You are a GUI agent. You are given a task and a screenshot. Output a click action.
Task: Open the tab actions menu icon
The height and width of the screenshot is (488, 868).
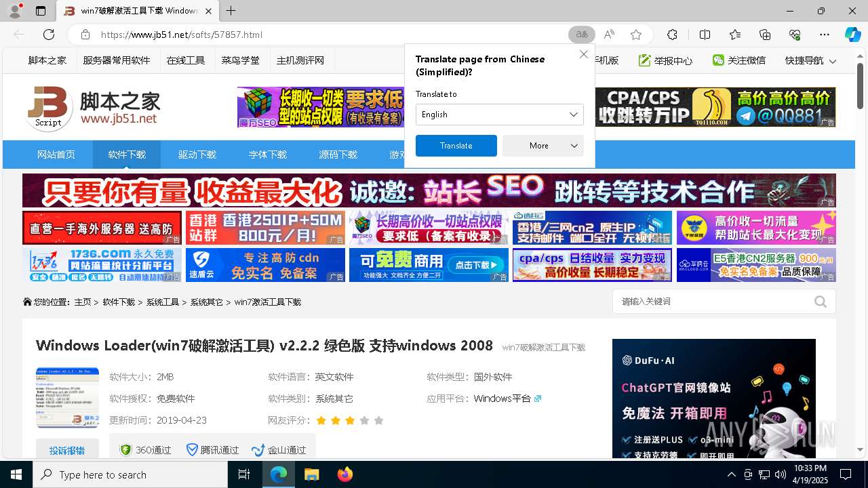click(x=41, y=11)
